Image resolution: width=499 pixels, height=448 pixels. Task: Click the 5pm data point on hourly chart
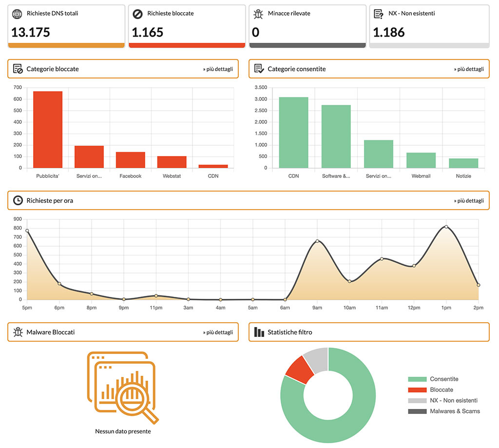27,231
